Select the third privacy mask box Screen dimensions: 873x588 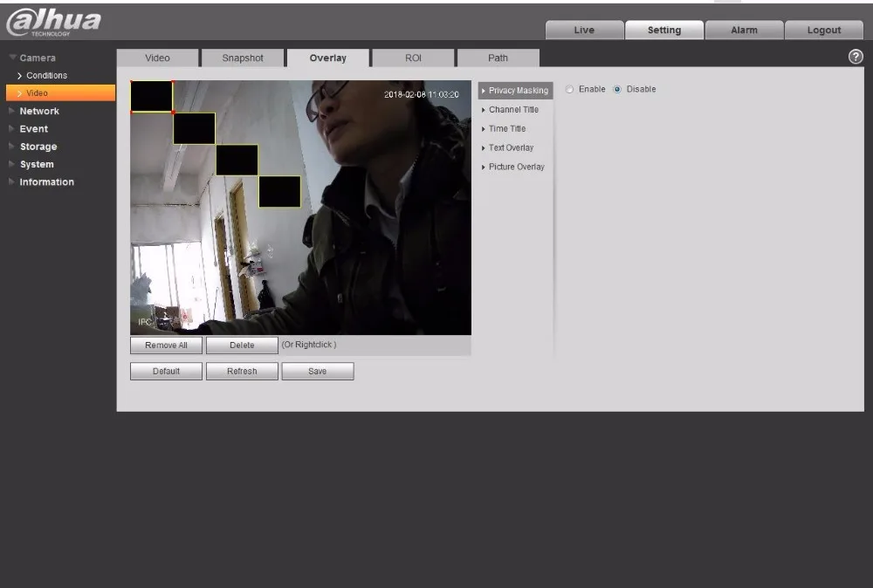(x=237, y=161)
